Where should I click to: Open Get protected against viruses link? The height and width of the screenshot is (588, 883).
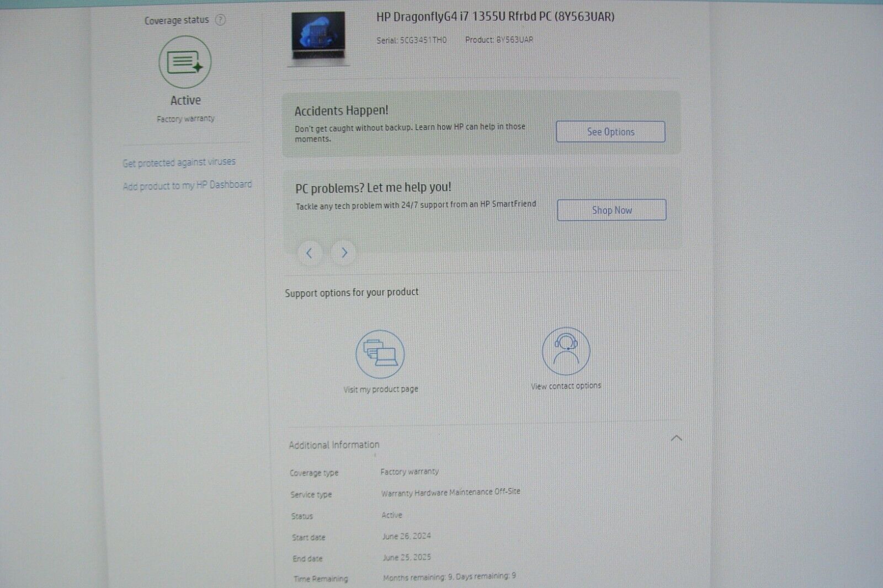(x=179, y=163)
